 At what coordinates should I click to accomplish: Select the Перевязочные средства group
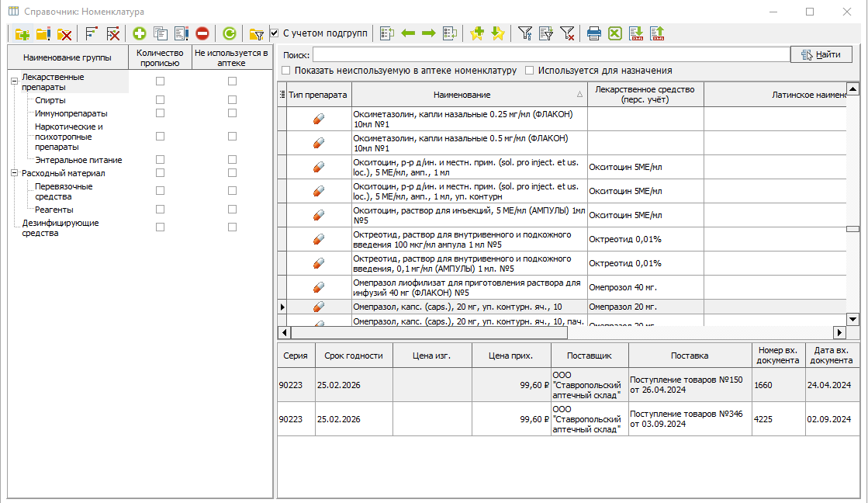click(x=64, y=192)
